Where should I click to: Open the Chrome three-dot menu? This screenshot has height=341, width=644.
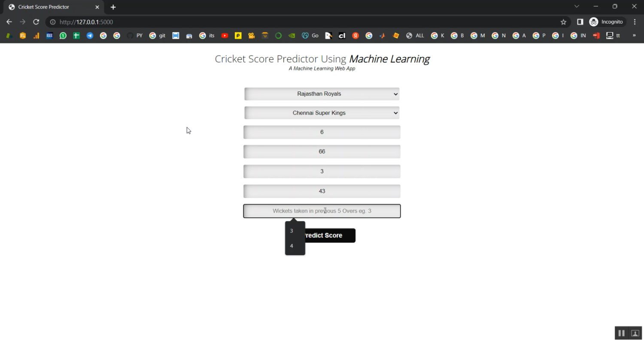(x=635, y=22)
